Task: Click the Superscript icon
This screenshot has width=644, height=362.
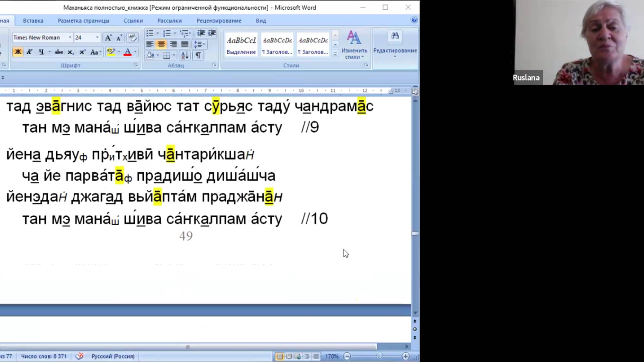Action: point(82,52)
